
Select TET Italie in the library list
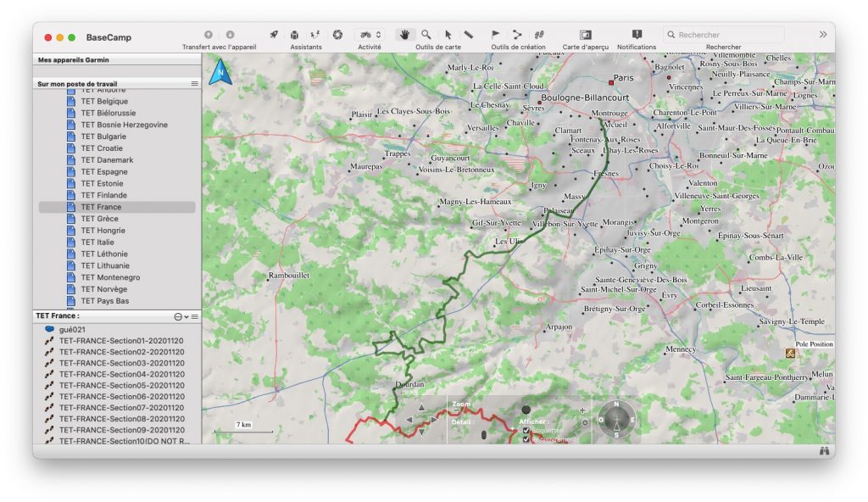pos(100,242)
